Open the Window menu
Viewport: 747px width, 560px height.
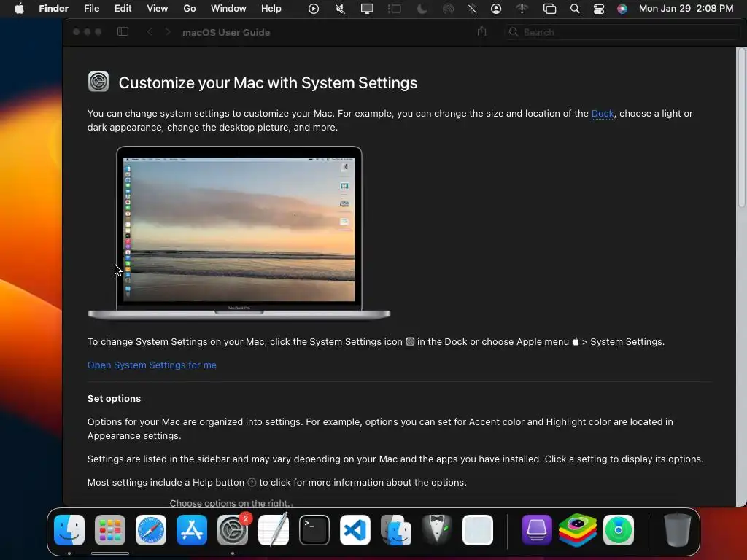click(228, 8)
